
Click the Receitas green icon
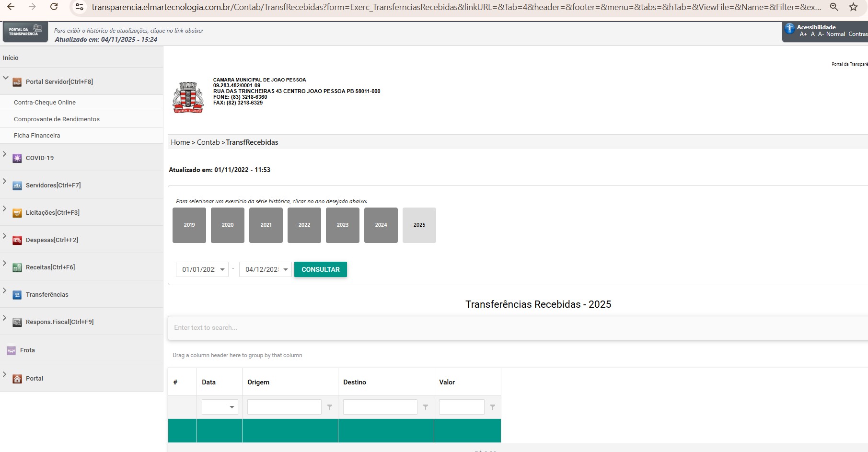tap(17, 267)
